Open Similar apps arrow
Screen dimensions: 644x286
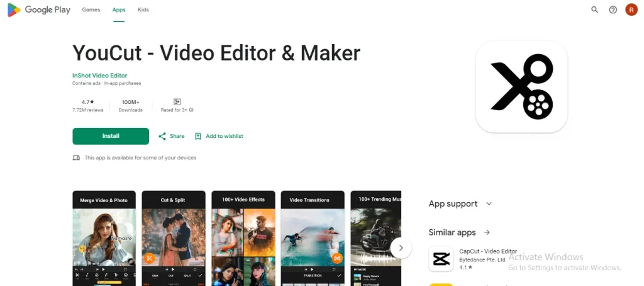point(487,232)
